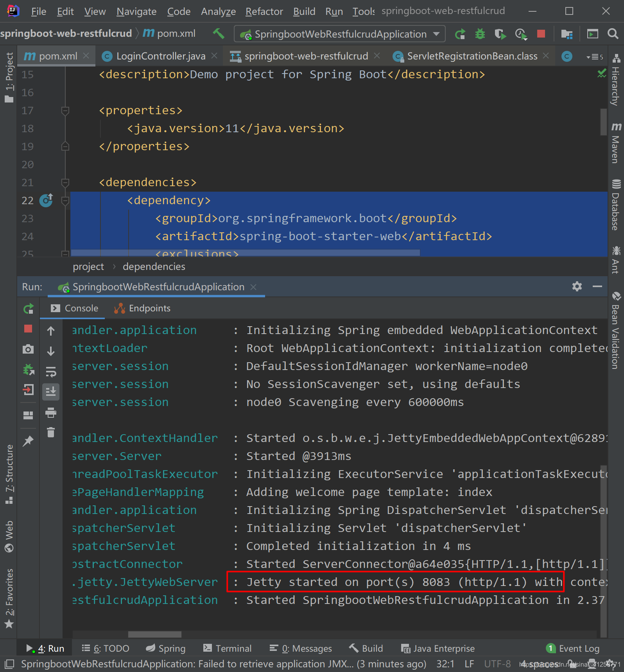Stop process with the Run panel stop button

click(28, 329)
